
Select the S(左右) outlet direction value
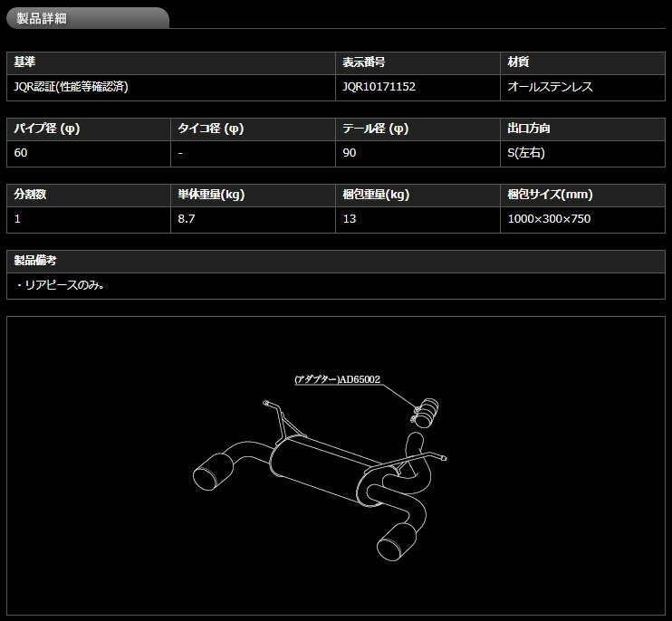tap(526, 153)
